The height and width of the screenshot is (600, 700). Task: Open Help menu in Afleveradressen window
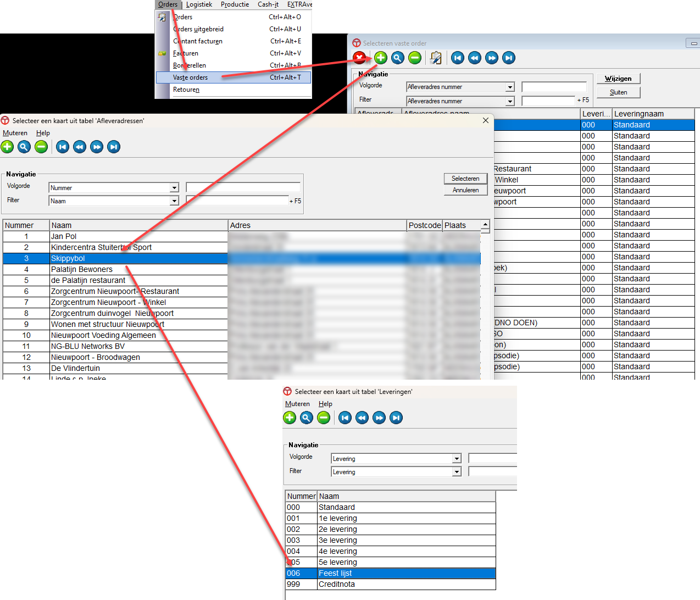(43, 133)
